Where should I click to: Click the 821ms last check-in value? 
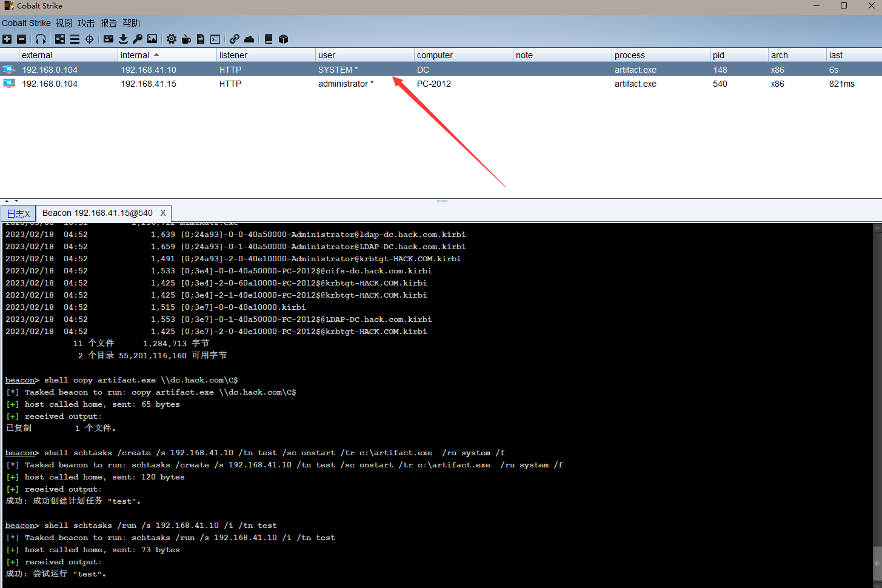pos(842,83)
